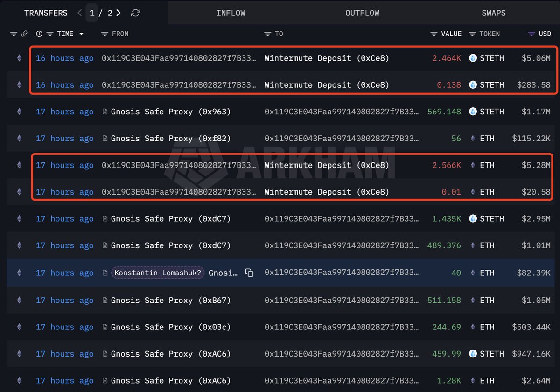This screenshot has height=392, width=560.
Task: Open the USD column filter
Action: point(531,34)
